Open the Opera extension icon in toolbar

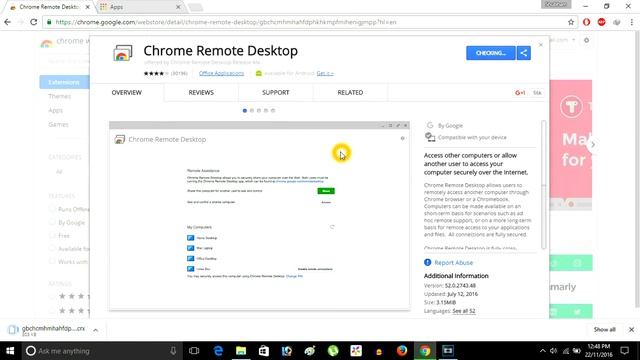tap(586, 22)
